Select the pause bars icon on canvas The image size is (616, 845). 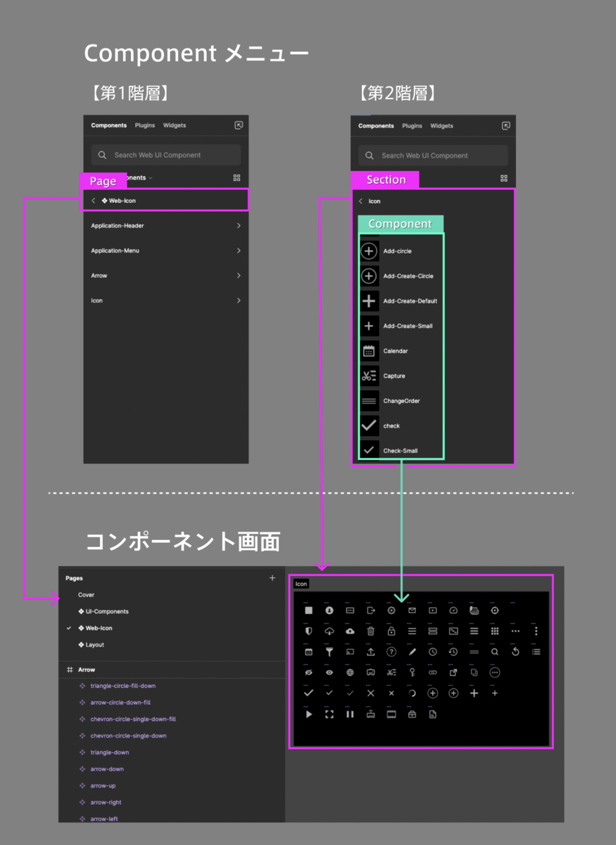tap(350, 714)
